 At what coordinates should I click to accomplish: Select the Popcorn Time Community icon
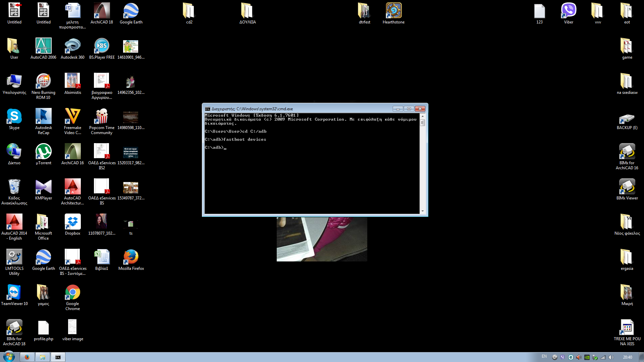pyautogui.click(x=102, y=117)
